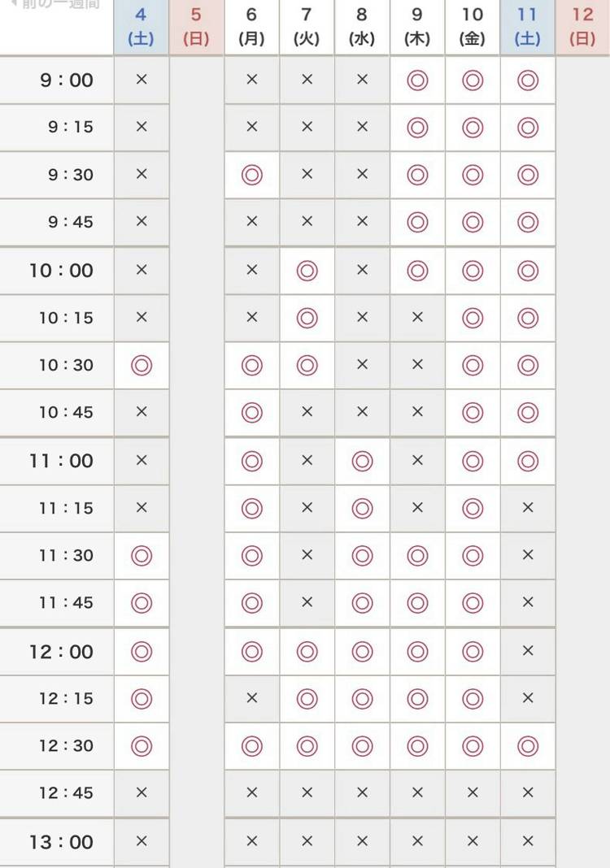Screen dimensions: 610x868
Task: Select the available 9:30 slot on Monday 6
Action: coord(251,175)
